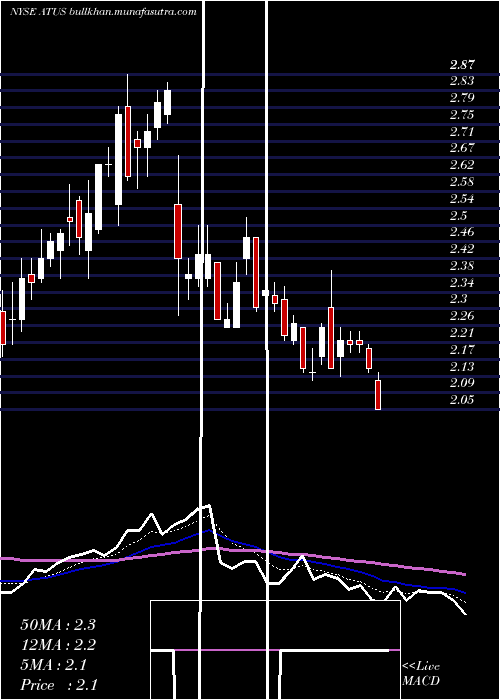Click the Live MACD label
Image resolution: width=500 pixels, height=700 pixels.
click(x=421, y=674)
